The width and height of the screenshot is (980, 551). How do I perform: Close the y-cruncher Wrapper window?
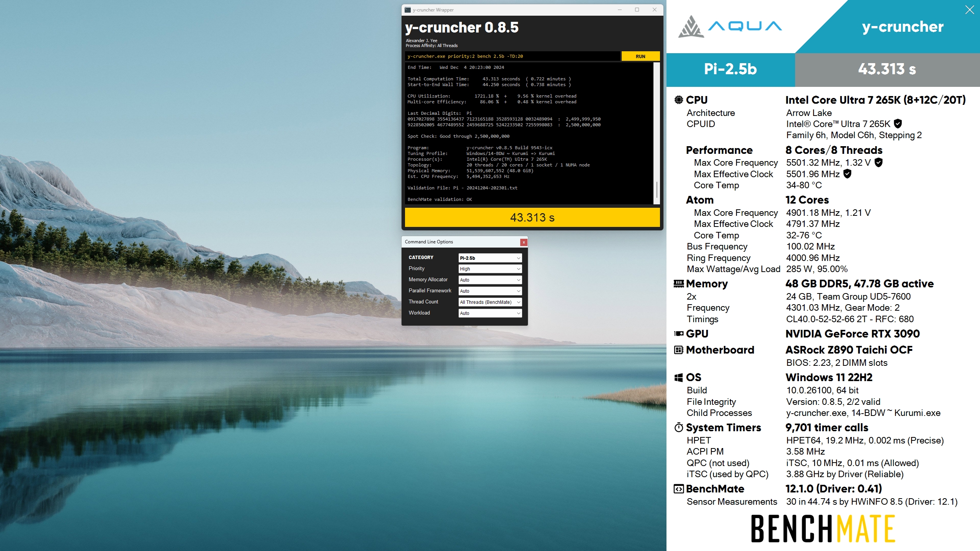[655, 10]
